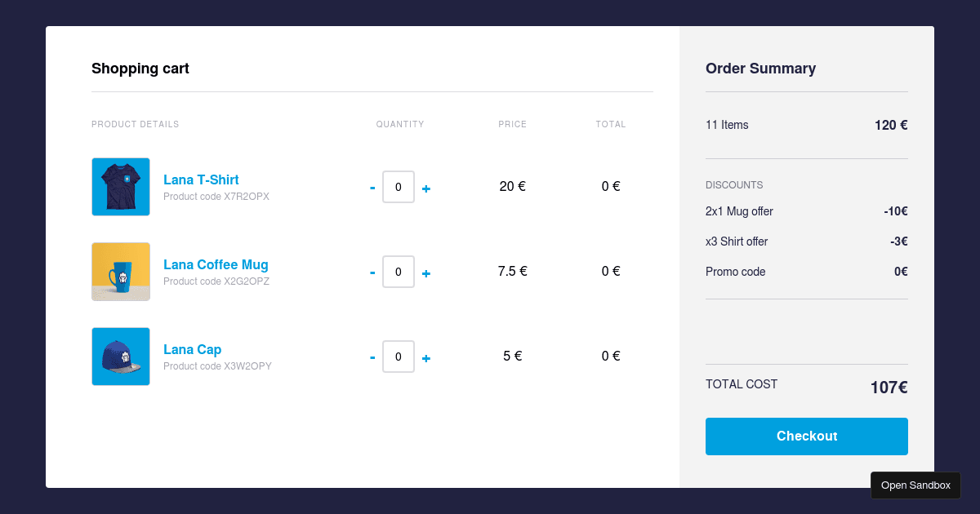Click the TOTAL column header
Screen dimensions: 980x514
[x=611, y=125]
